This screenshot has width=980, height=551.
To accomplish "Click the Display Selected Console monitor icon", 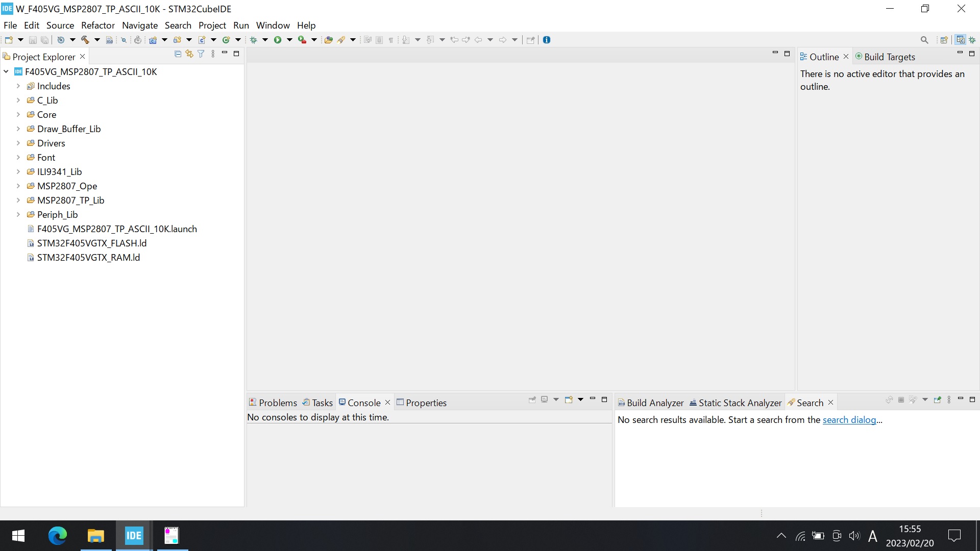I will [545, 400].
